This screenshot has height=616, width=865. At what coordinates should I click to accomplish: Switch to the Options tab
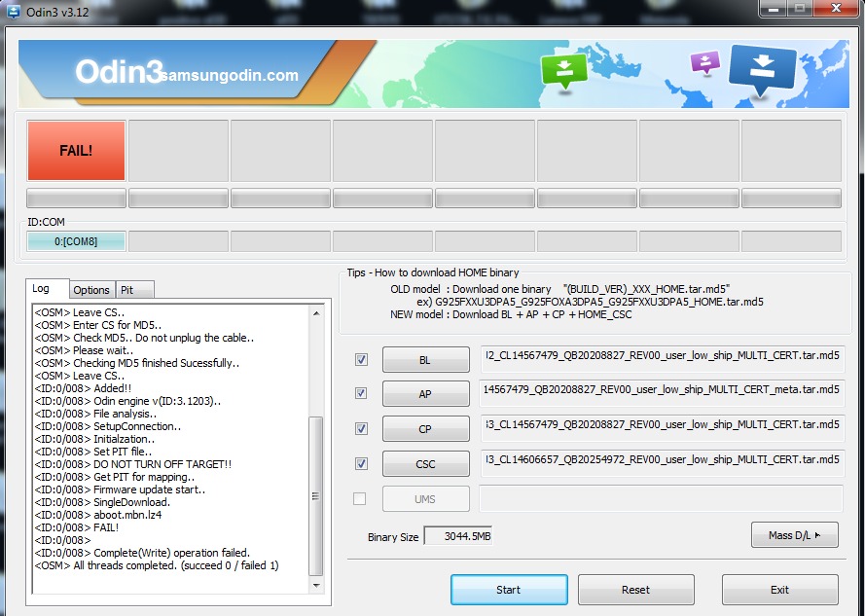point(91,290)
